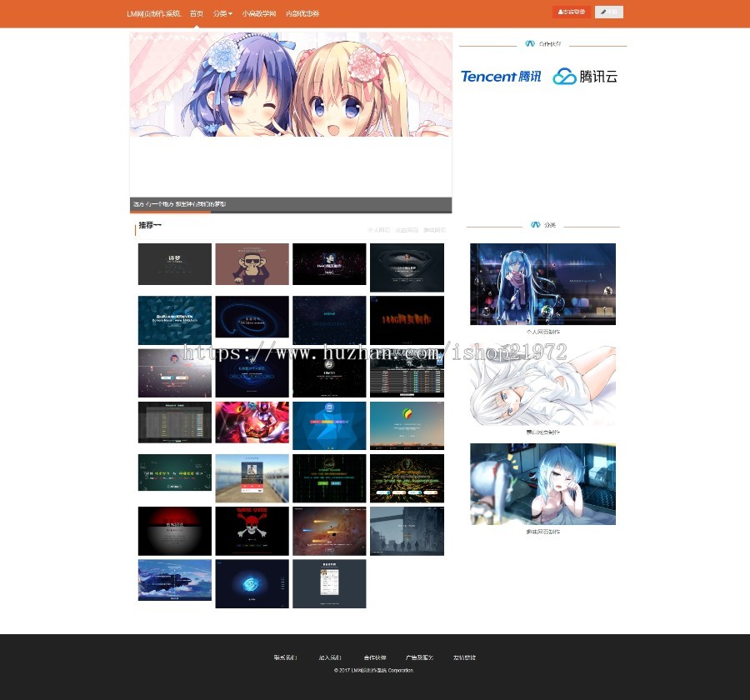The width and height of the screenshot is (750, 700).
Task: Open the 内部优惠券 nav link
Action: pos(302,13)
